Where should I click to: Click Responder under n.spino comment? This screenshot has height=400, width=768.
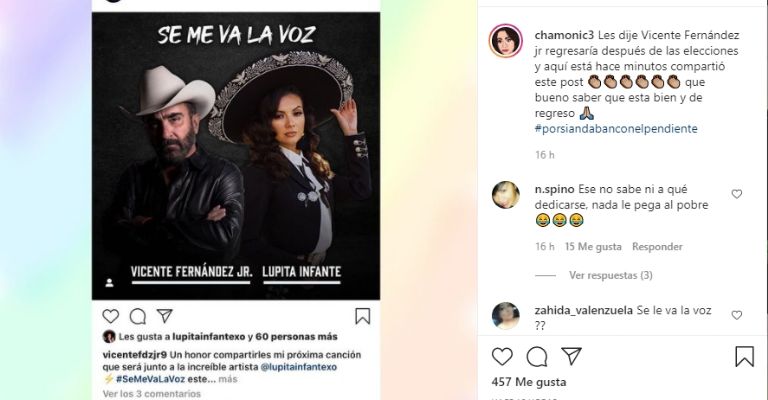(657, 247)
